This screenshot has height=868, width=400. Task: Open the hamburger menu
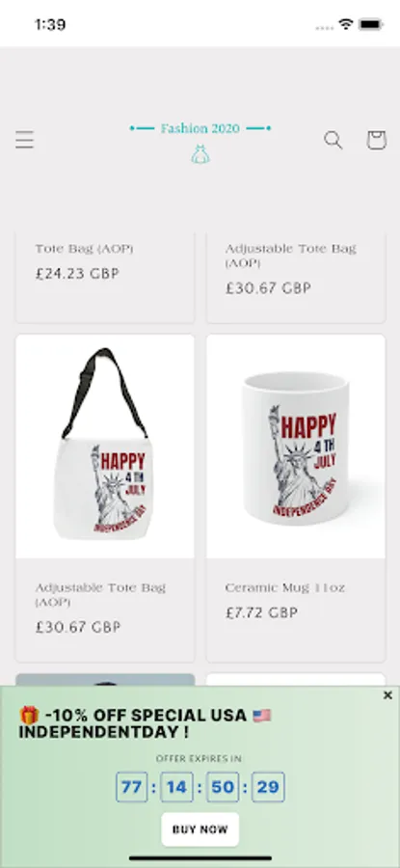tap(24, 140)
